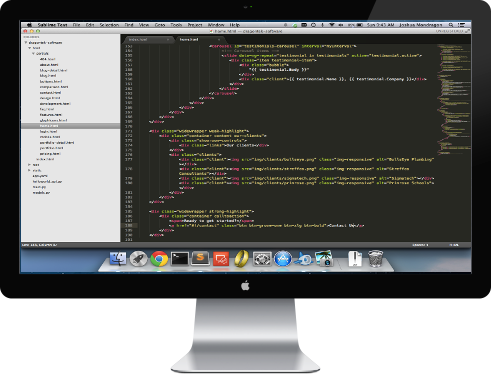Open the gray gear app in Dock
This screenshot has height=375, width=491.
[262, 259]
